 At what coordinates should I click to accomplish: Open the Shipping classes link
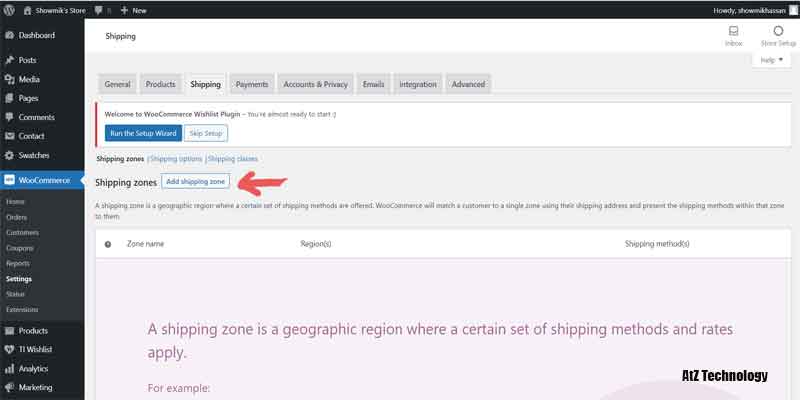[233, 159]
